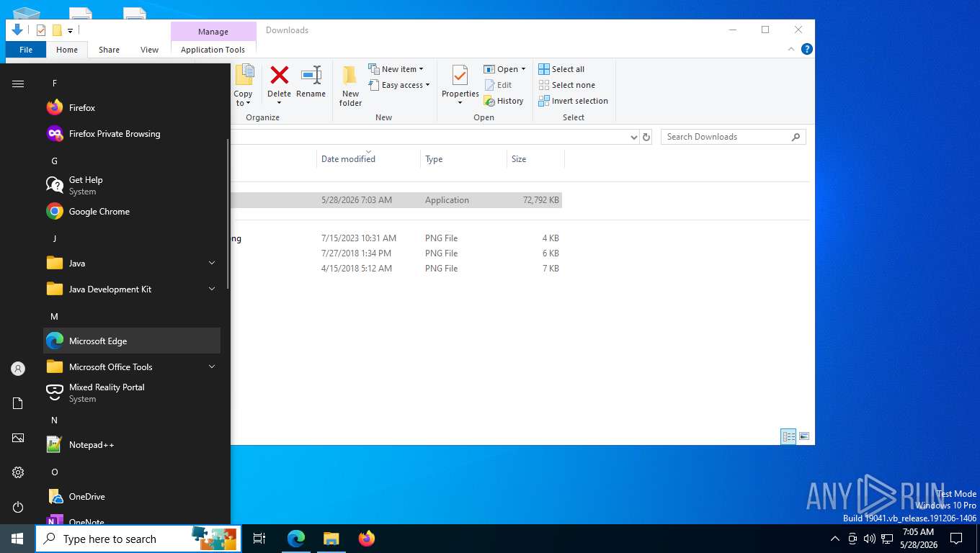Click Rename in the ribbon
The image size is (980, 553).
[x=311, y=81]
